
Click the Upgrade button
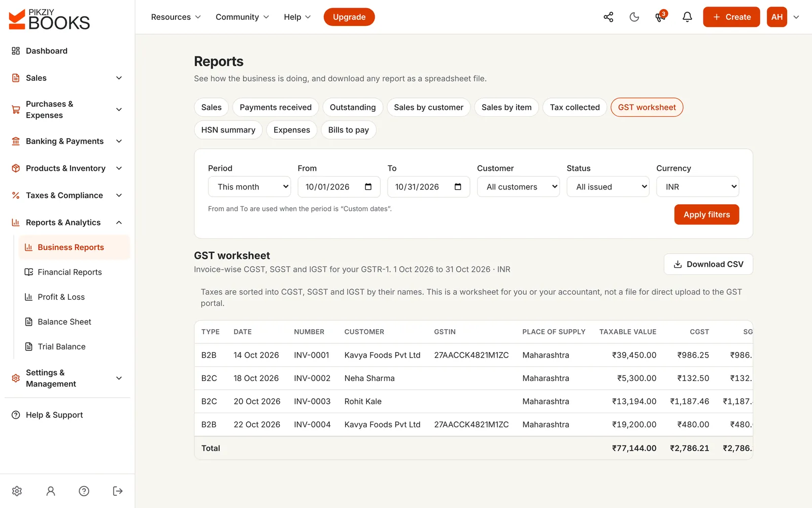[x=349, y=17]
